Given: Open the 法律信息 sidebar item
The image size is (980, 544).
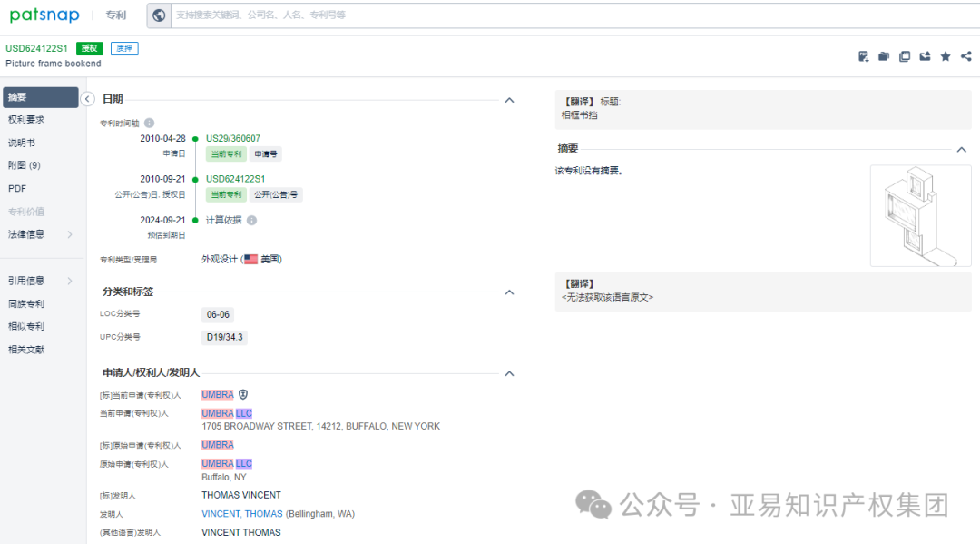Looking at the screenshot, I should (x=26, y=234).
